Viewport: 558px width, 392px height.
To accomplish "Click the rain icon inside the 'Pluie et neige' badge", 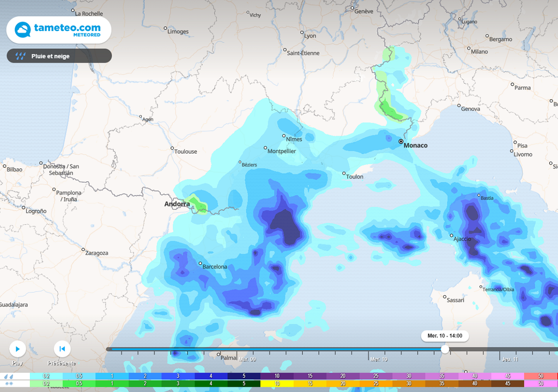I will pyautogui.click(x=21, y=56).
